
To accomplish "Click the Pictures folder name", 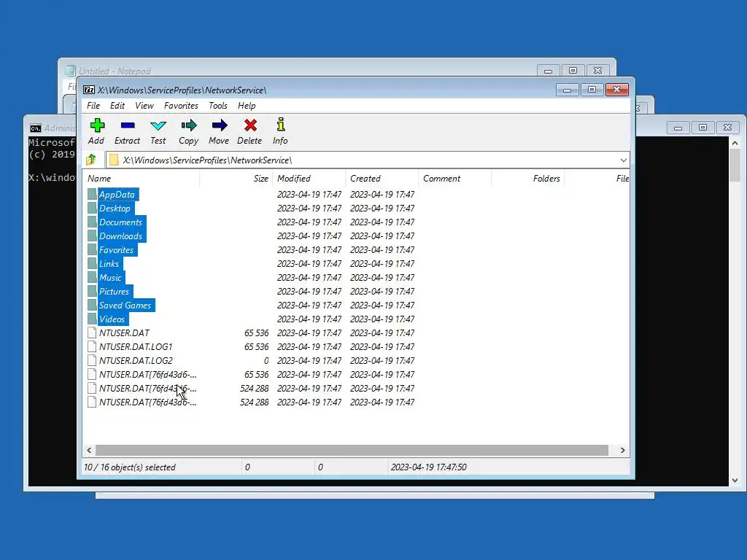I will coord(114,292).
